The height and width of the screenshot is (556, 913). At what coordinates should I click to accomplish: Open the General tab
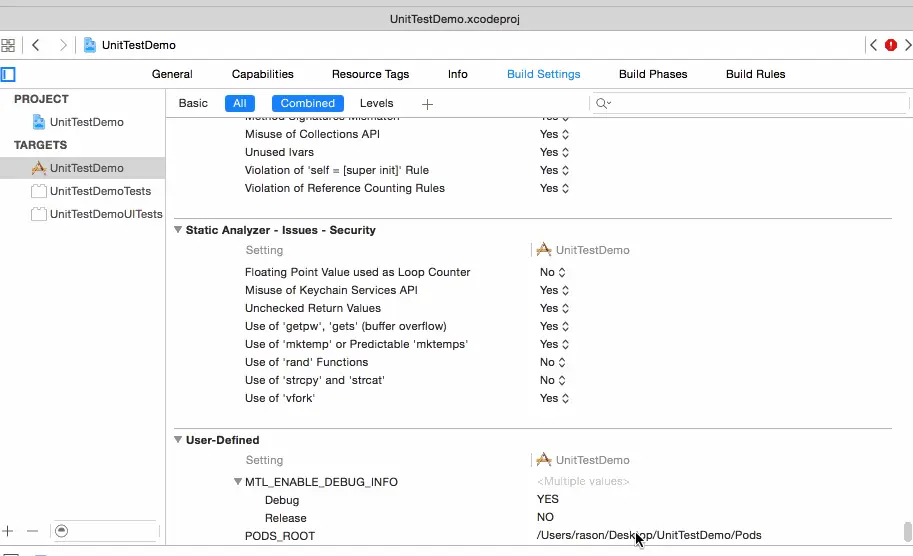(x=172, y=74)
